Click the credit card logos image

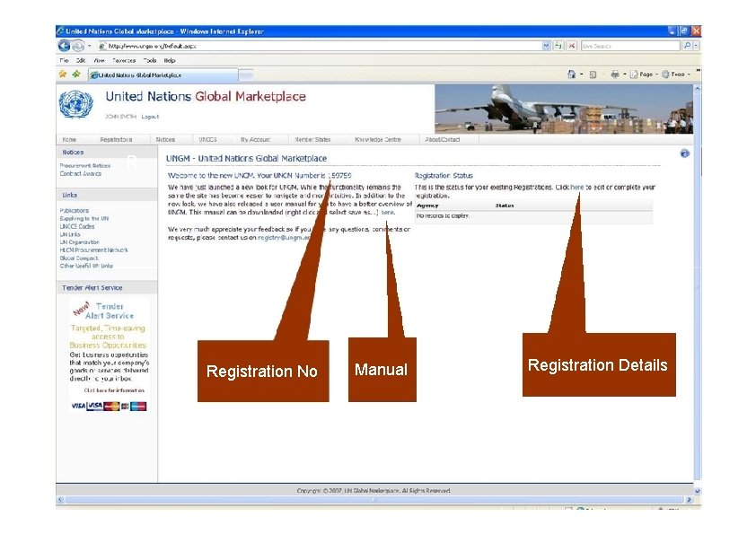point(109,406)
